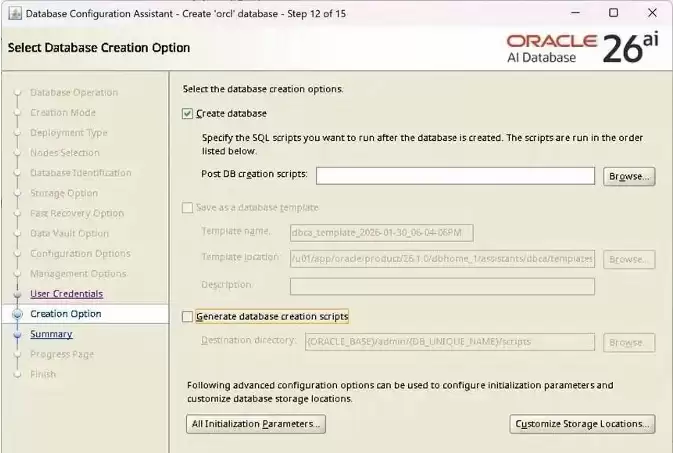
Task: Browse for Post DB creation scripts
Action: (629, 176)
